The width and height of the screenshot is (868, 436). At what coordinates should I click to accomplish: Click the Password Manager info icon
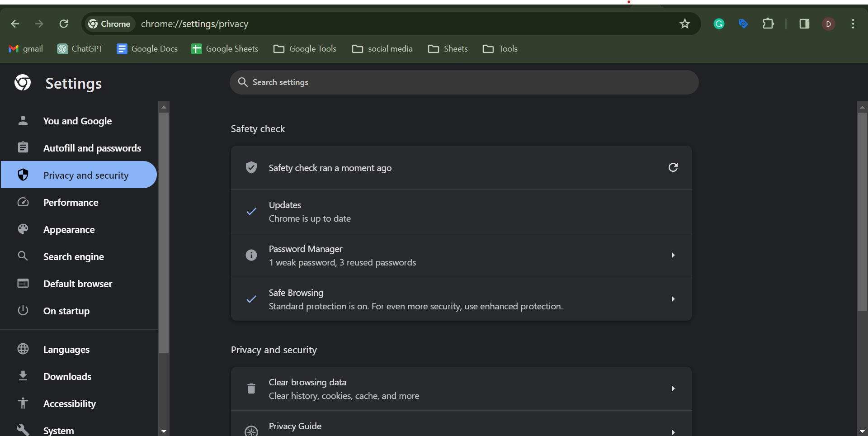pyautogui.click(x=251, y=255)
